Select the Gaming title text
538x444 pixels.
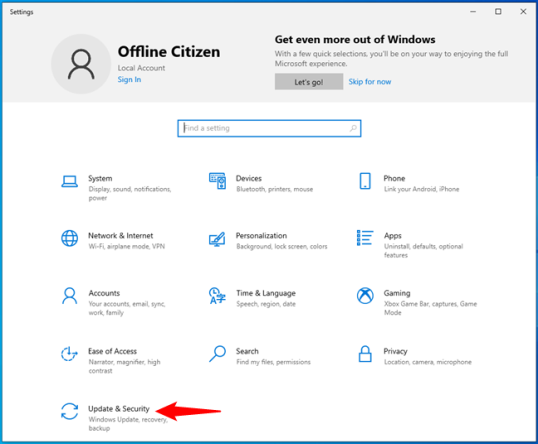coord(397,293)
